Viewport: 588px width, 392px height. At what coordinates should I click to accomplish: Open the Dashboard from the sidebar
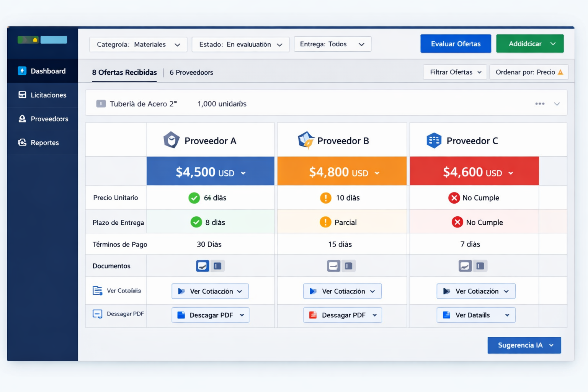click(x=47, y=71)
